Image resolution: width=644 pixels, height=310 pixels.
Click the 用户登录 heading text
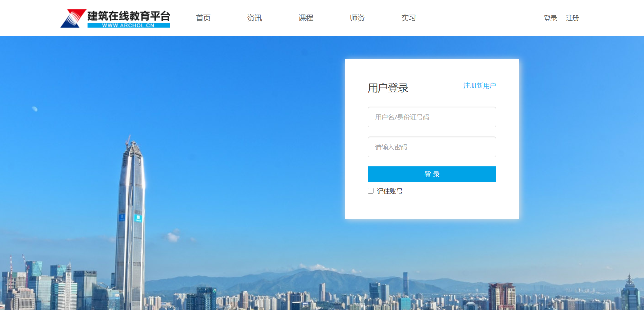coord(388,88)
